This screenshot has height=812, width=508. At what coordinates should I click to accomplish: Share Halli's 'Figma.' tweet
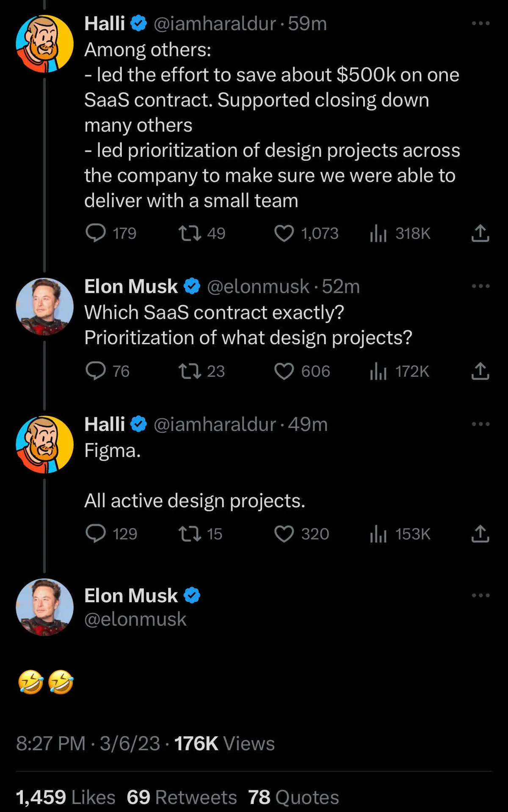coord(480,534)
